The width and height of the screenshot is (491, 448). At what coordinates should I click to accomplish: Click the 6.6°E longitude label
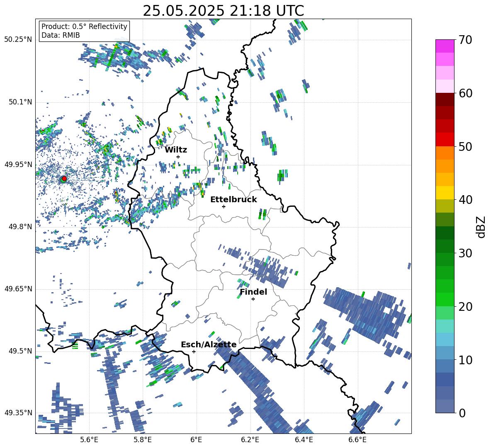(357, 440)
